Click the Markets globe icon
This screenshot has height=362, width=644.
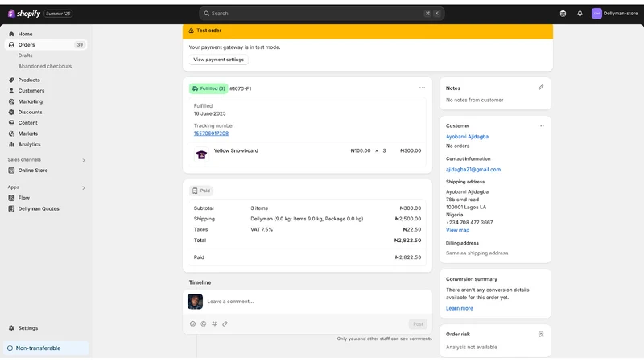tap(11, 134)
